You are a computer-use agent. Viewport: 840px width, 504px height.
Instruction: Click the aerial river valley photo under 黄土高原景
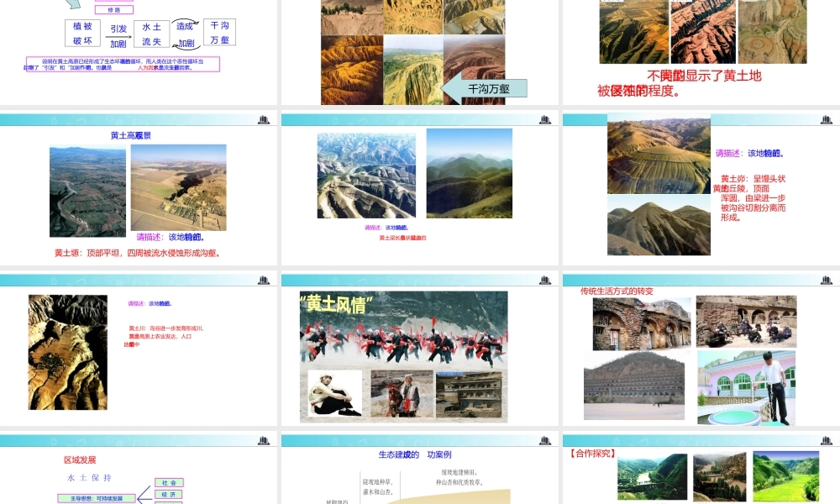(88, 192)
